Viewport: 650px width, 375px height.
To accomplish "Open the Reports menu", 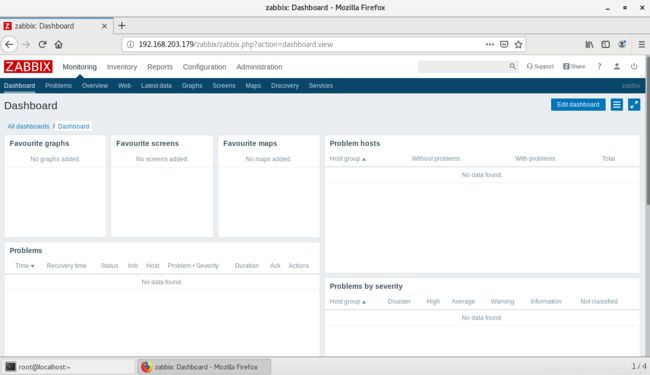I will point(160,67).
